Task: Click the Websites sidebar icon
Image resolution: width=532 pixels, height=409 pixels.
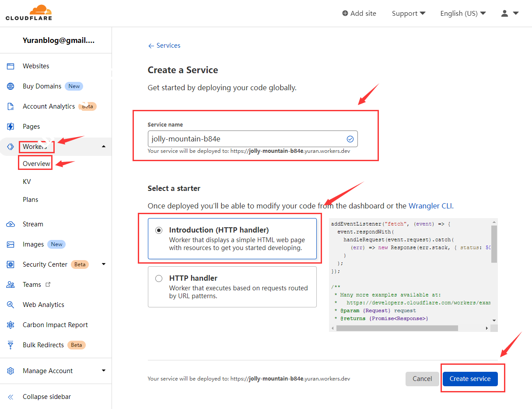Action: coord(10,66)
